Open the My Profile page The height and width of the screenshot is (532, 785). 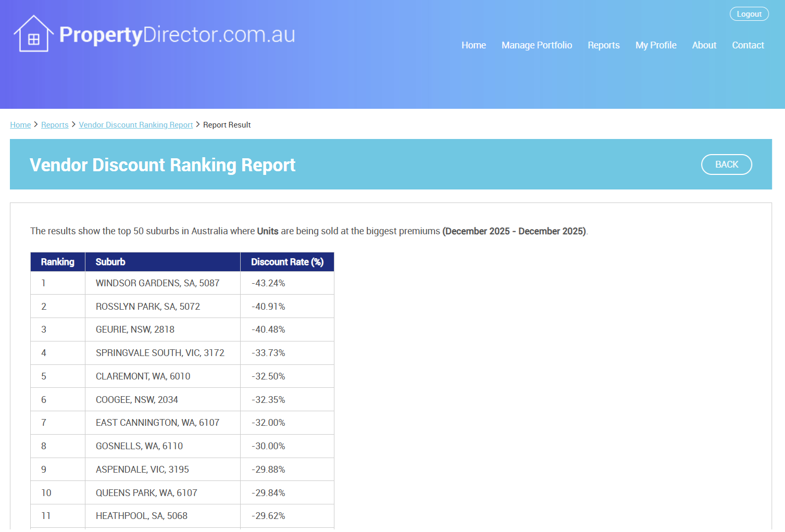click(655, 45)
